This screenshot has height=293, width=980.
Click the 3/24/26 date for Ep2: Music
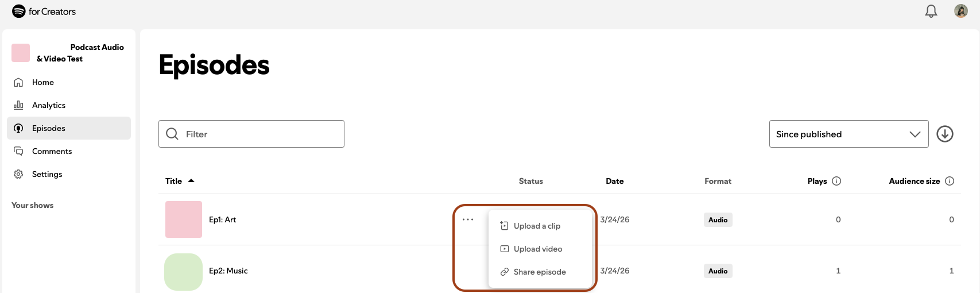tap(615, 271)
